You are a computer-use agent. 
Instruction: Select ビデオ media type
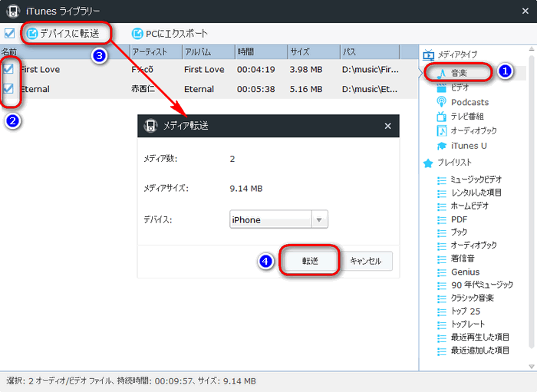(x=460, y=87)
